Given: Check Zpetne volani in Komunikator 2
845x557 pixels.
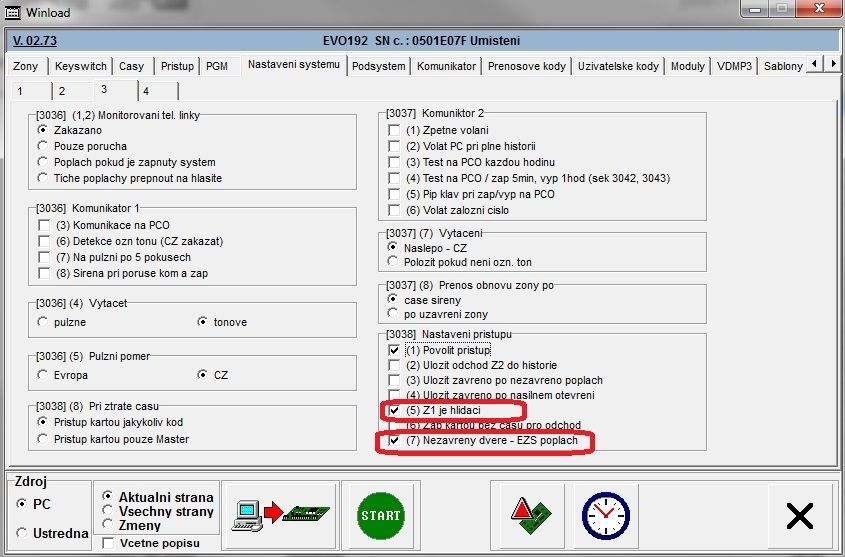Looking at the screenshot, I should point(394,130).
